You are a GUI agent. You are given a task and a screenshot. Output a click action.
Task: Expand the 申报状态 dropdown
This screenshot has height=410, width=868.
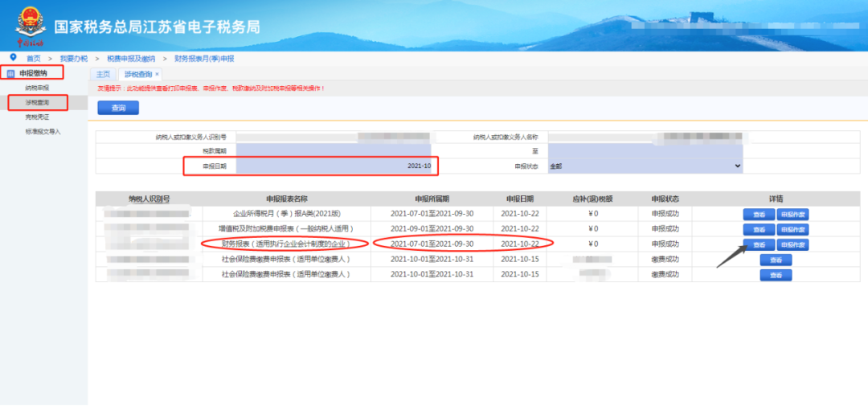[645, 166]
